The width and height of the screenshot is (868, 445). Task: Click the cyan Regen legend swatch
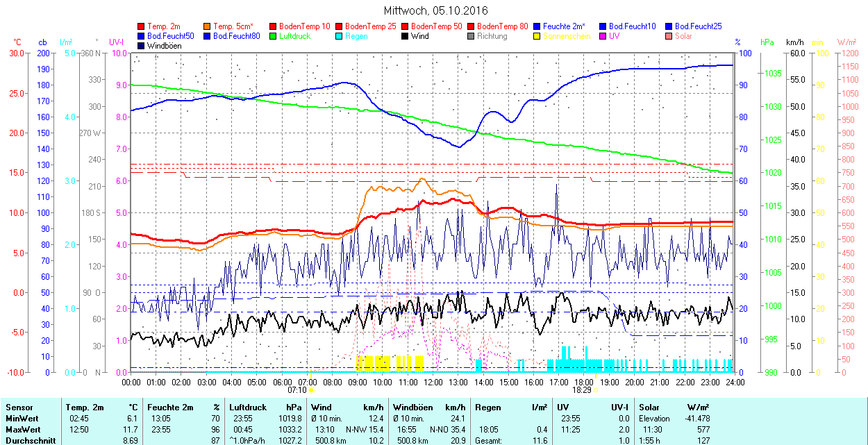[x=340, y=36]
